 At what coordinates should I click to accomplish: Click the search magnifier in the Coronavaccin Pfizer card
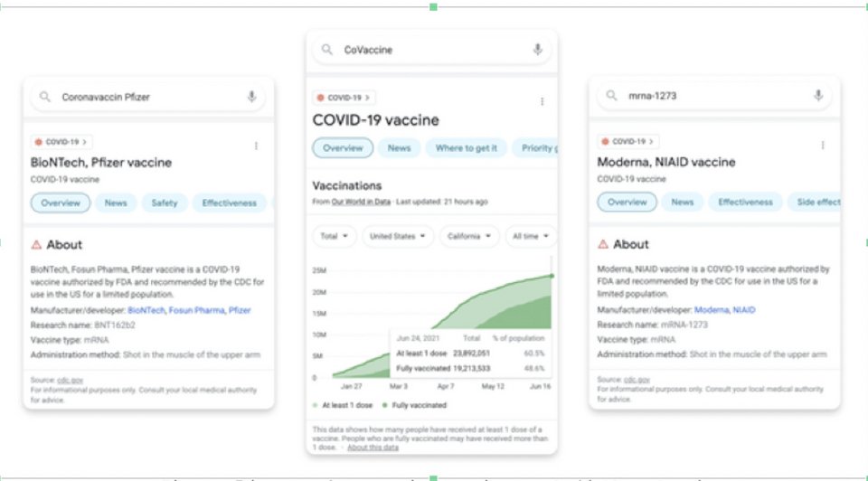[45, 97]
